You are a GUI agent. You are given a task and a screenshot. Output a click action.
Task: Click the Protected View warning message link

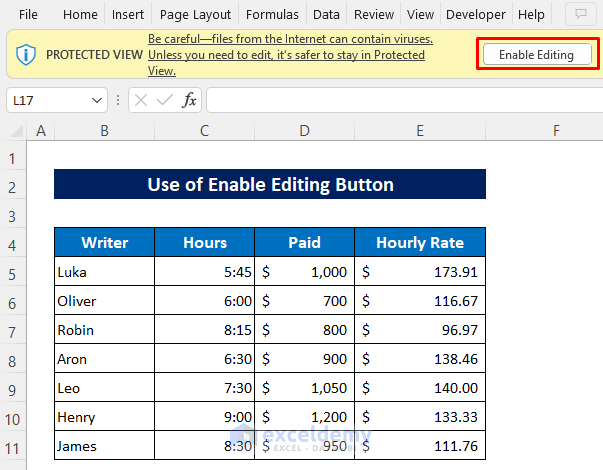coord(290,55)
